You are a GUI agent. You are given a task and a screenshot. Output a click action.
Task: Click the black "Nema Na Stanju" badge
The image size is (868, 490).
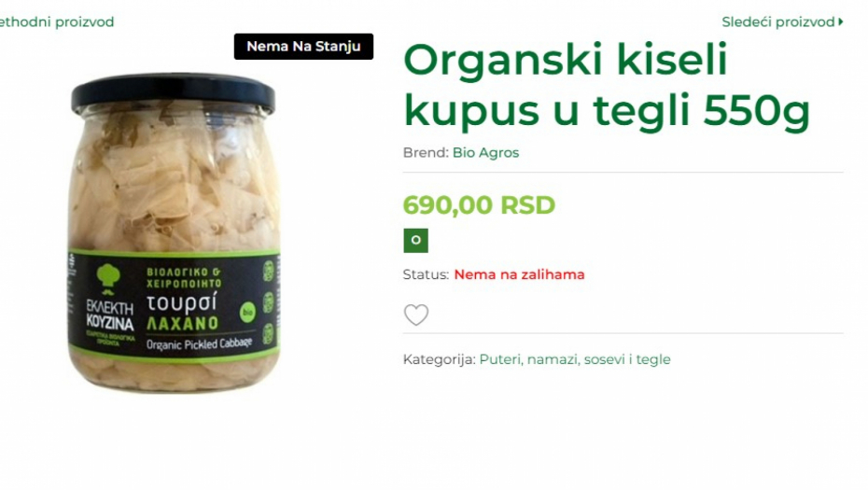pyautogui.click(x=303, y=46)
